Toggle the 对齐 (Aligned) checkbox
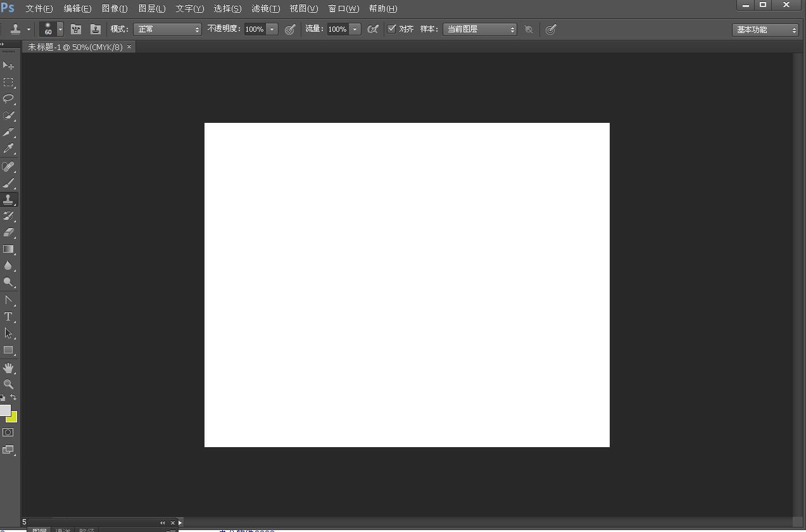Image resolution: width=806 pixels, height=532 pixels. coord(392,29)
